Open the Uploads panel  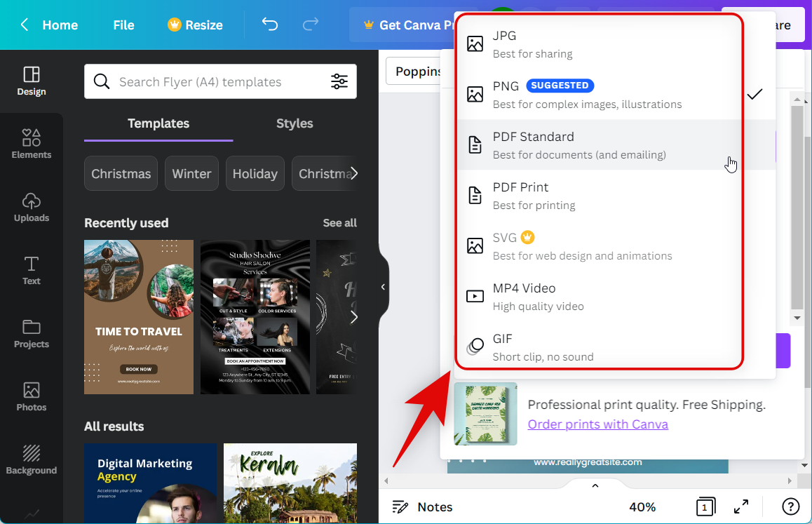click(32, 207)
